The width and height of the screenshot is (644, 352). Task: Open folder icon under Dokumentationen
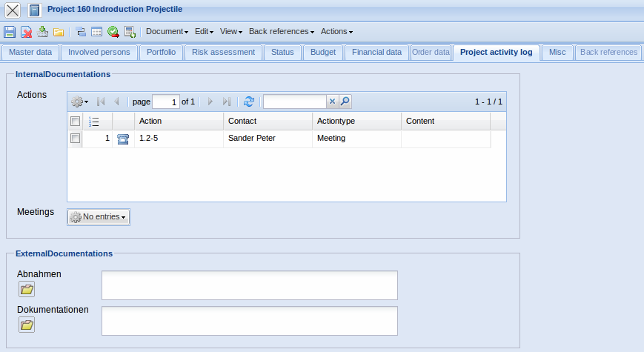click(27, 325)
